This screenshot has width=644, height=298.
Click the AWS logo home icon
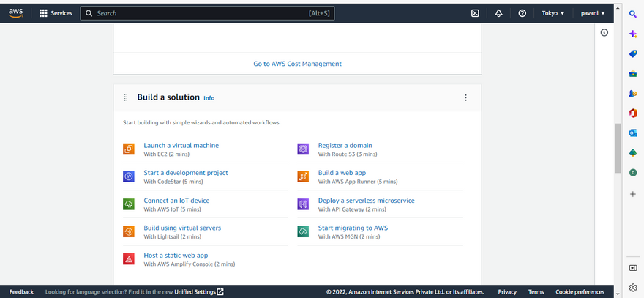pyautogui.click(x=16, y=12)
